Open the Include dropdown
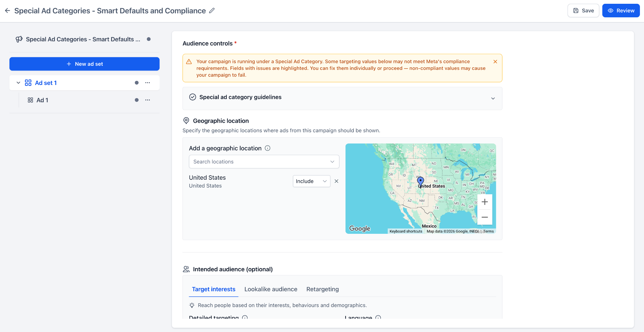This screenshot has width=644, height=332. tap(311, 181)
